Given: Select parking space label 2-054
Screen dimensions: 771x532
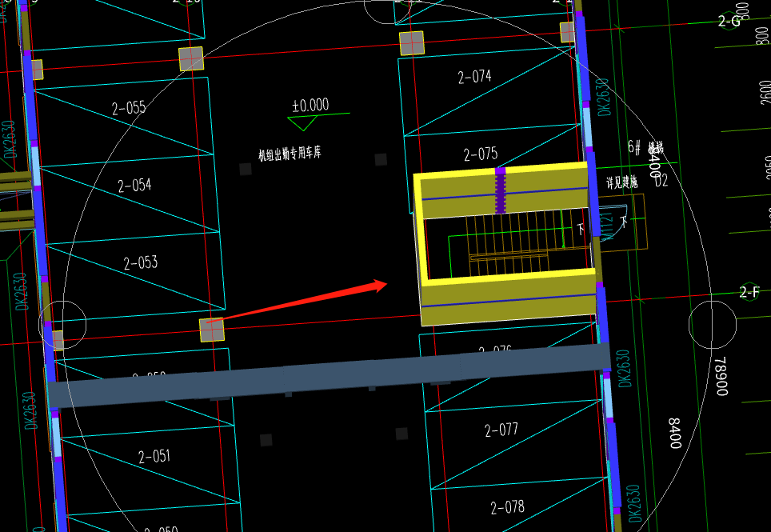Looking at the screenshot, I should point(134,186).
